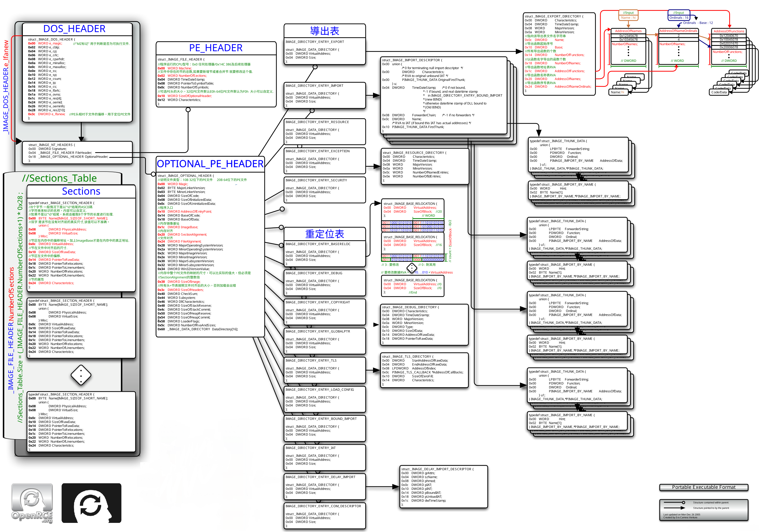Click the open-circle connector below PE_HEADER box
760x532 pixels.
[188, 110]
